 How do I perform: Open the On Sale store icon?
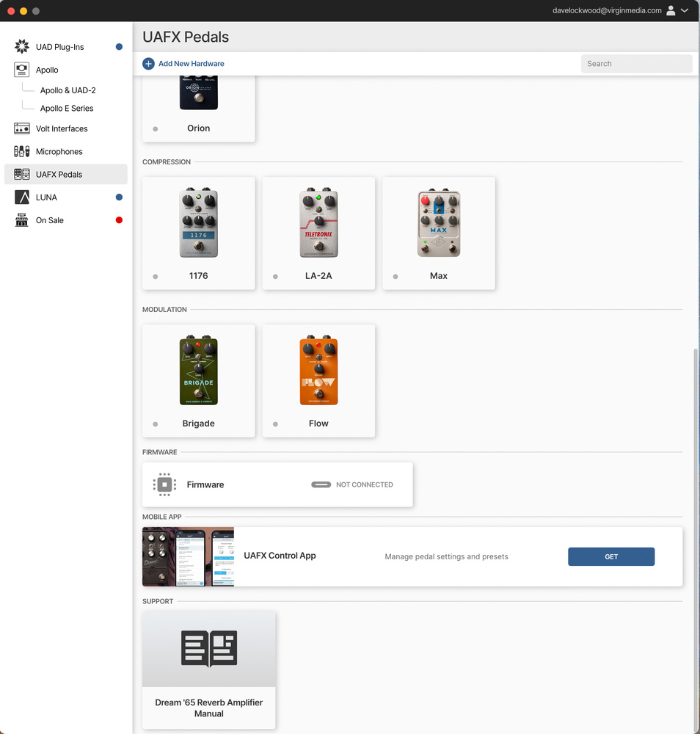pyautogui.click(x=22, y=220)
